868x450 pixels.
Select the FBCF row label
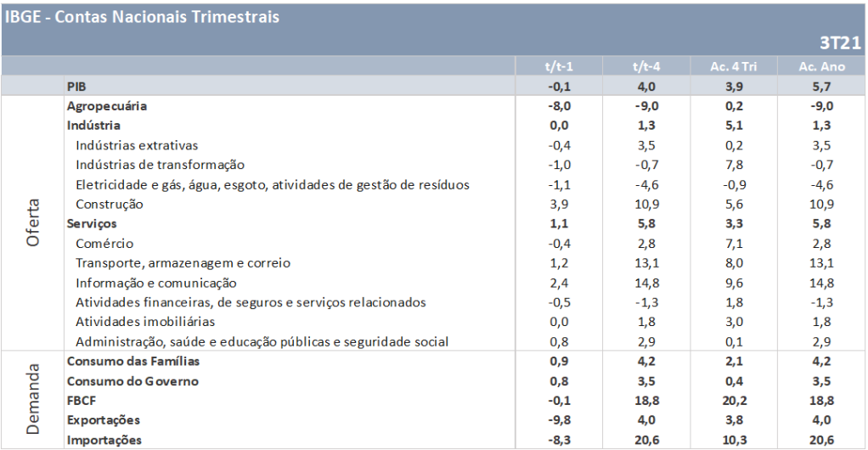coord(82,401)
